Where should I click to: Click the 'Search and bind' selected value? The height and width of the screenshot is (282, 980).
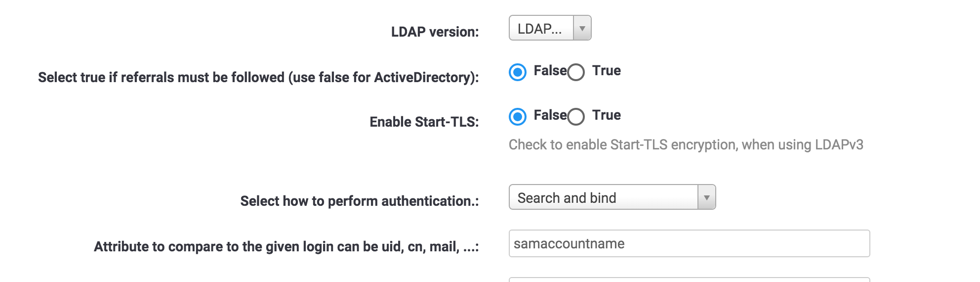click(x=567, y=198)
